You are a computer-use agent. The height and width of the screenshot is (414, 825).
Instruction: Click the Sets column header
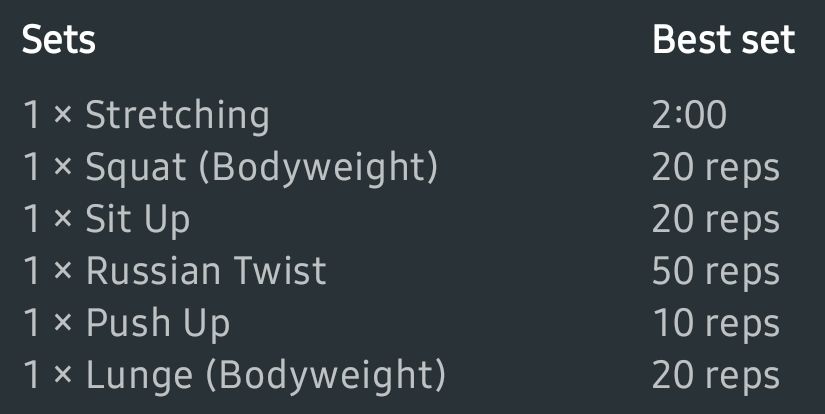pos(59,40)
